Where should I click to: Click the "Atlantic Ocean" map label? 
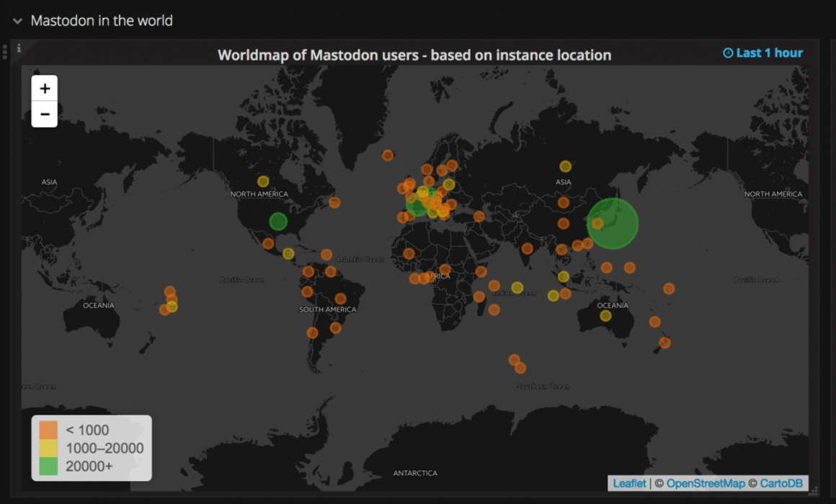360,259
